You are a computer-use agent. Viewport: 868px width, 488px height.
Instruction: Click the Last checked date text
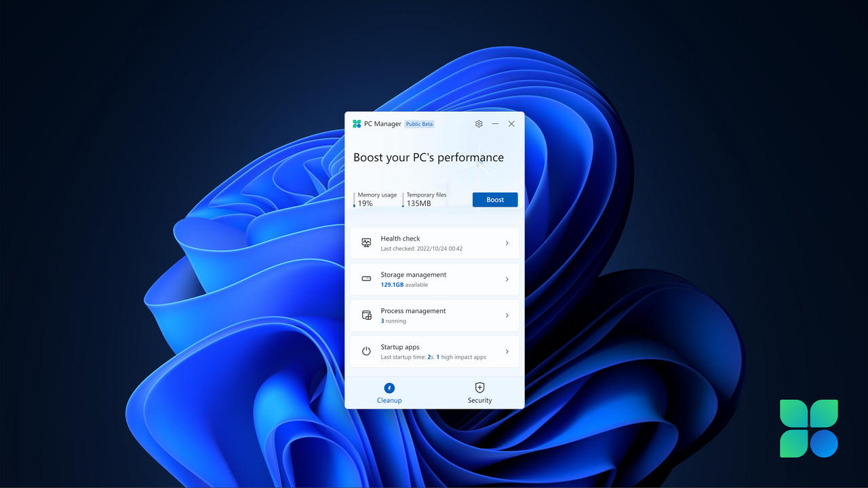[422, 249]
